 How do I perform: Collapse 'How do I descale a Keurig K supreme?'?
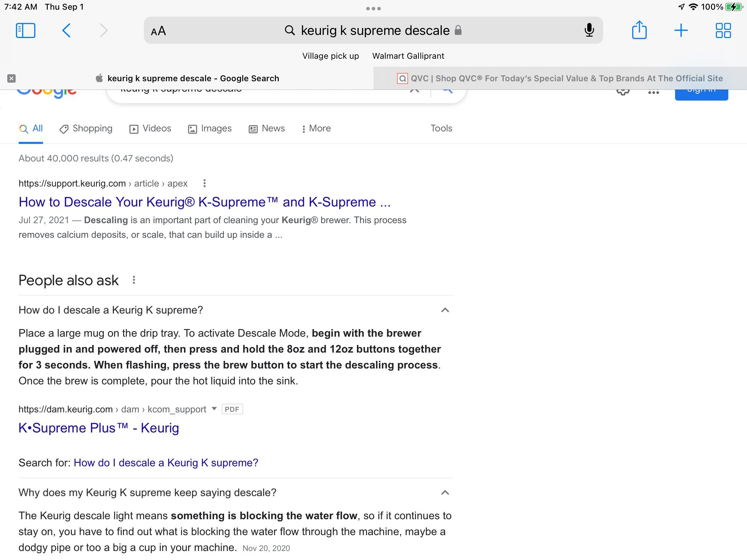[445, 310]
